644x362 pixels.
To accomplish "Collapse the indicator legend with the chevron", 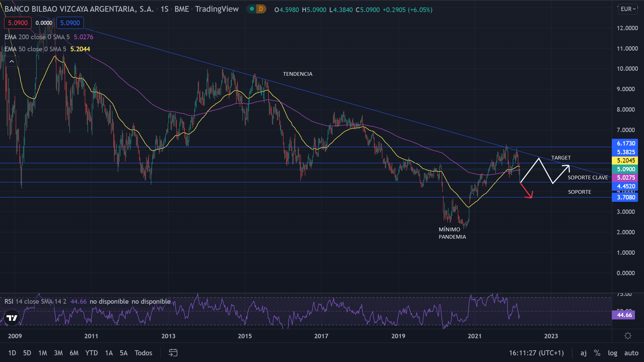I will (x=12, y=61).
